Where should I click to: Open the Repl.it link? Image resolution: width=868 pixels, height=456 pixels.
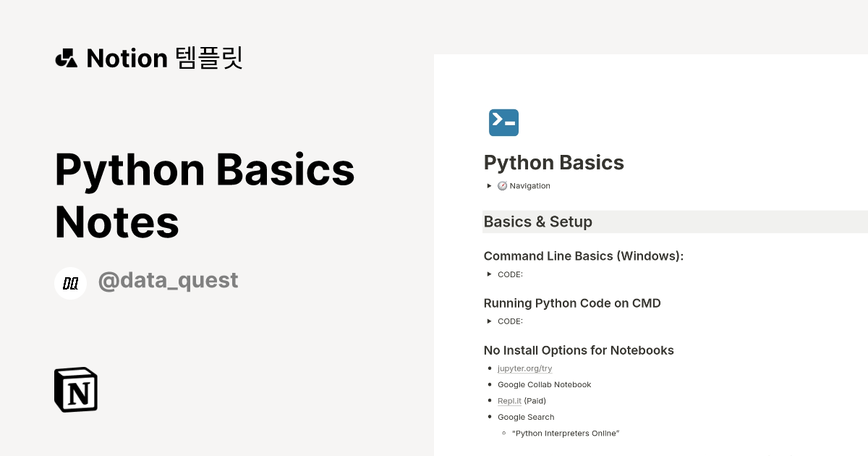point(509,400)
